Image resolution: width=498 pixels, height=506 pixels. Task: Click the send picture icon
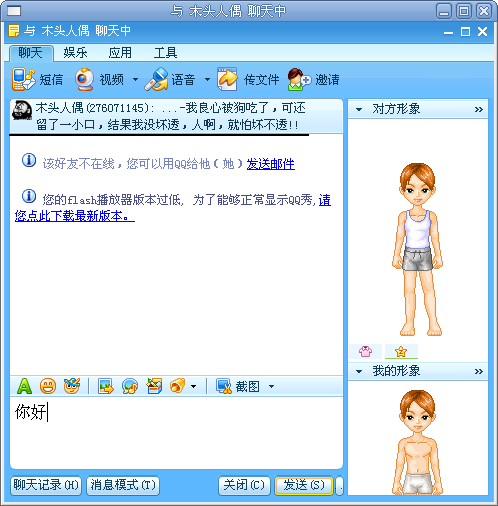[106, 386]
